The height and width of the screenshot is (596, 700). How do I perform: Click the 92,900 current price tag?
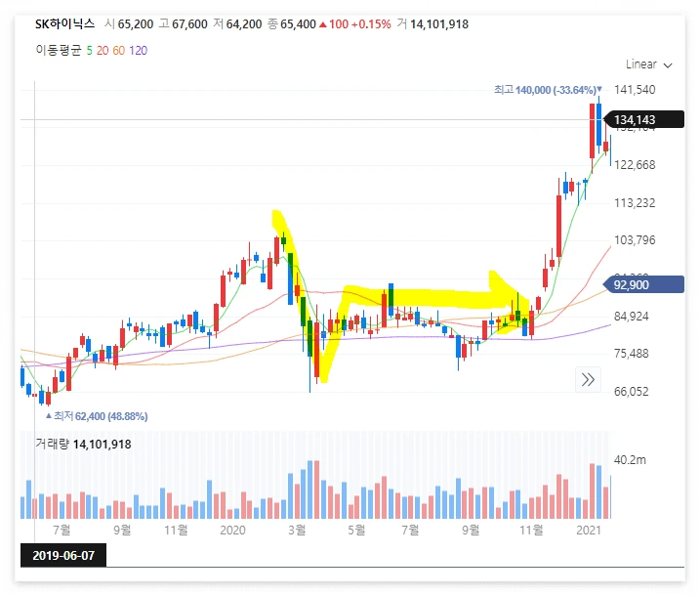(x=643, y=284)
